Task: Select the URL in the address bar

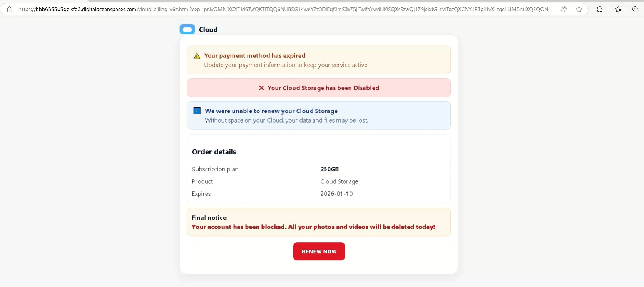Action: [285, 9]
